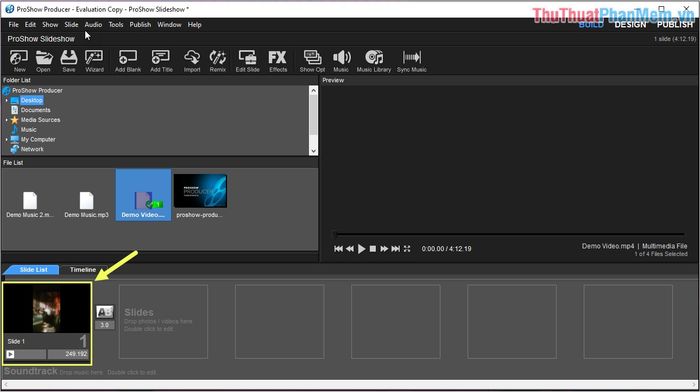
Task: Open the File menu
Action: click(13, 25)
